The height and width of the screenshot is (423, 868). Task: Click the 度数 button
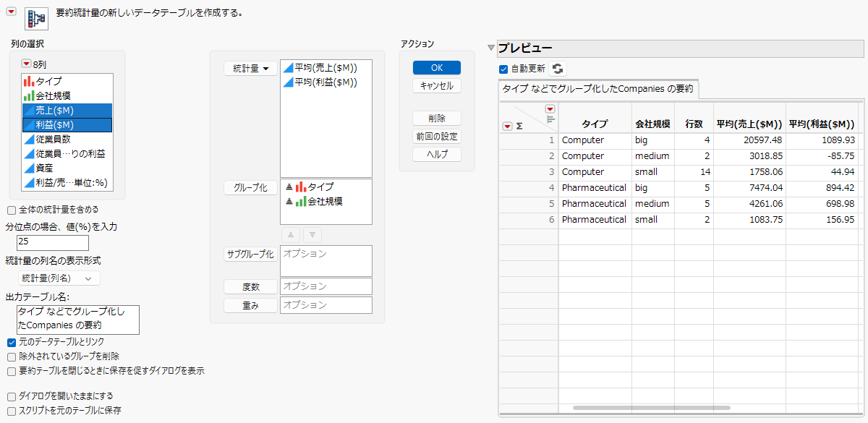[250, 286]
